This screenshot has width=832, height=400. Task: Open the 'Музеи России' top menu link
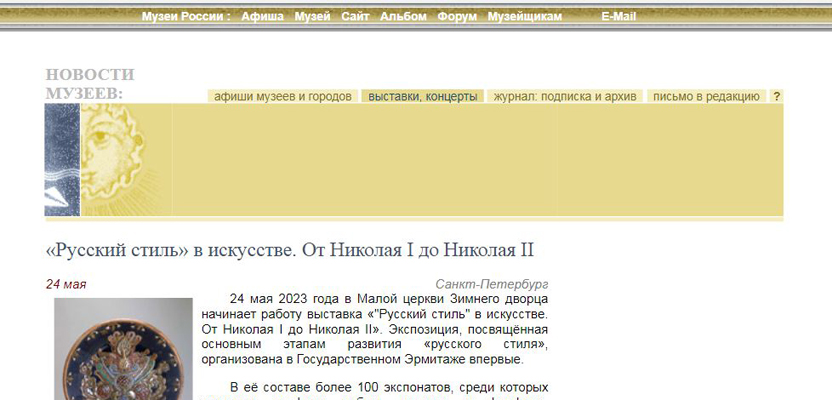[183, 16]
